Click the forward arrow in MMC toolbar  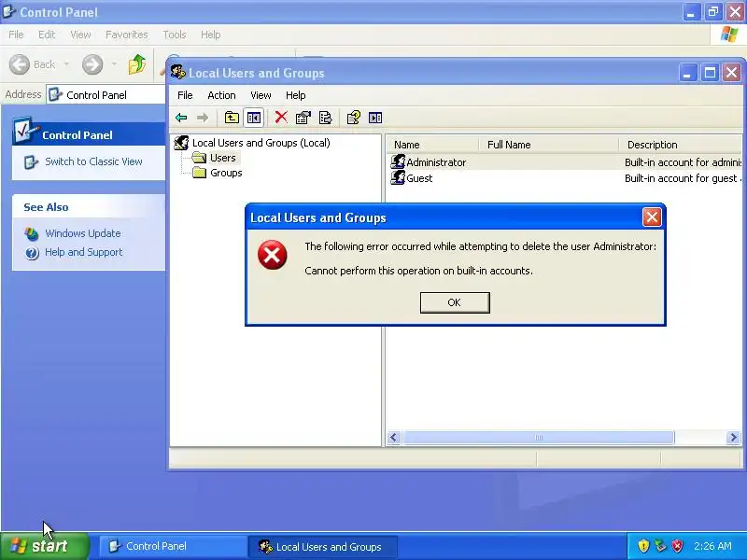coord(203,118)
